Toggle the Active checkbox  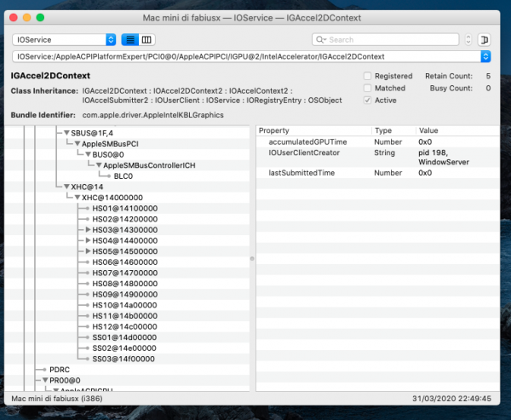click(367, 101)
